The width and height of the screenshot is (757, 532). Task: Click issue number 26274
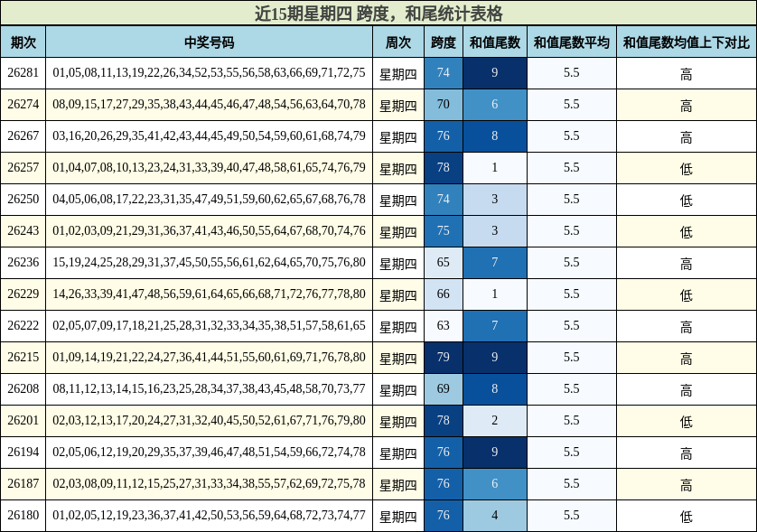[x=23, y=104]
